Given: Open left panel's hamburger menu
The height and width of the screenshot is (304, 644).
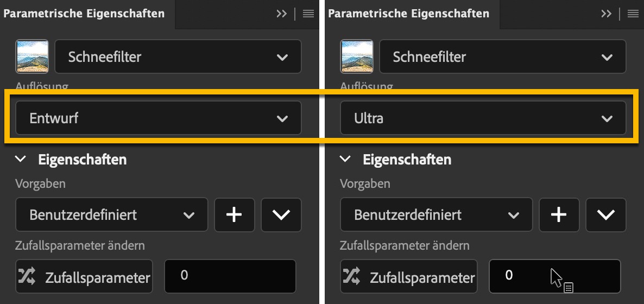Looking at the screenshot, I should pyautogui.click(x=308, y=14).
